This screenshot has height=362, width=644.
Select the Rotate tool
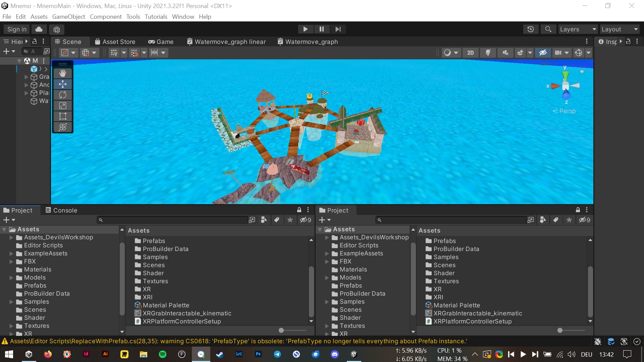pos(63,95)
